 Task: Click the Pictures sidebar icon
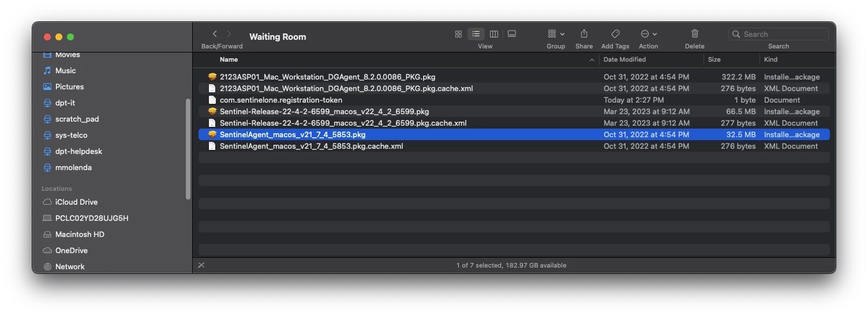(x=47, y=86)
